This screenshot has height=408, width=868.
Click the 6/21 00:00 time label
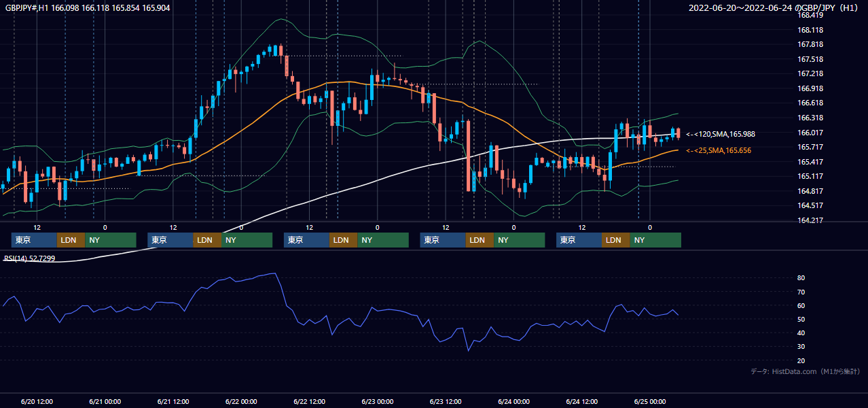[x=105, y=401]
